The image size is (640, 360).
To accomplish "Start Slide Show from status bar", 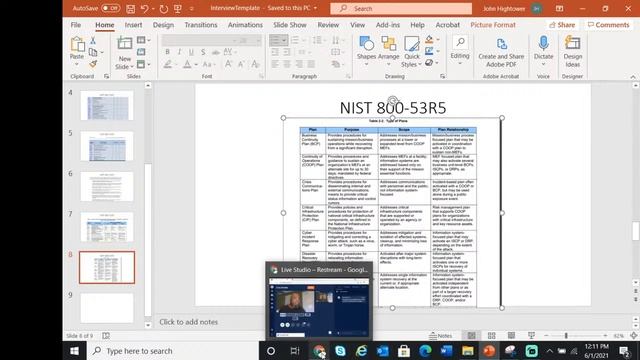I will pyautogui.click(x=531, y=336).
